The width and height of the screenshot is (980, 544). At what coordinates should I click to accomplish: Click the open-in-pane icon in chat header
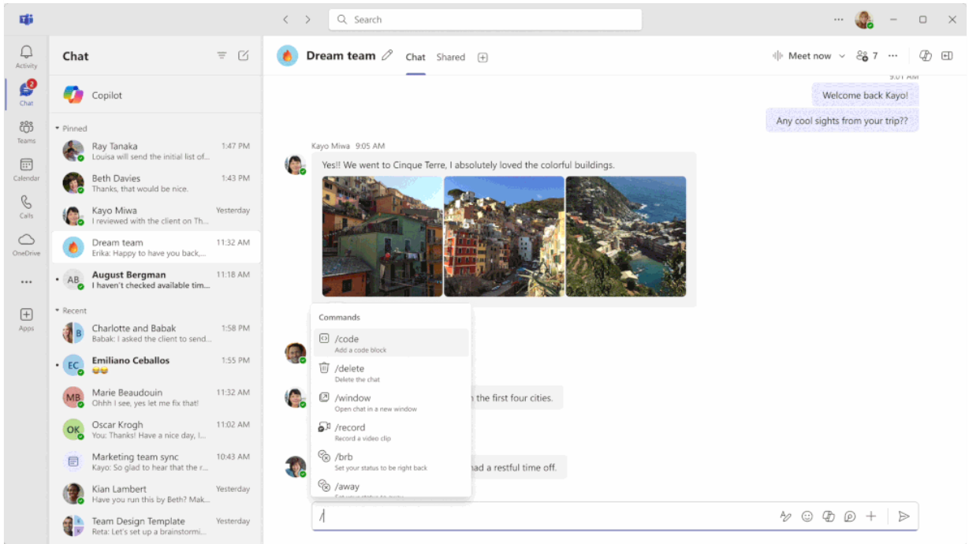pos(947,55)
